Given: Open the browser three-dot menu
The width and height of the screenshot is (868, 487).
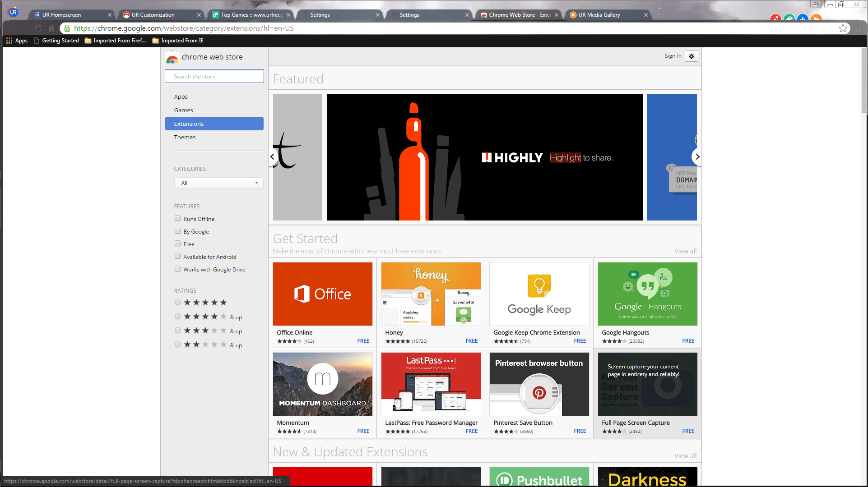Looking at the screenshot, I should [x=857, y=28].
